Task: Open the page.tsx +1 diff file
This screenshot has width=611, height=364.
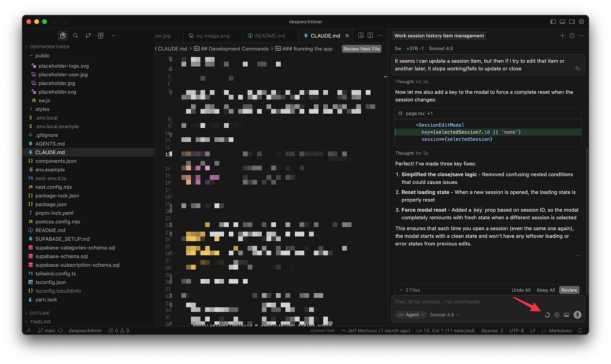Action: (418, 114)
